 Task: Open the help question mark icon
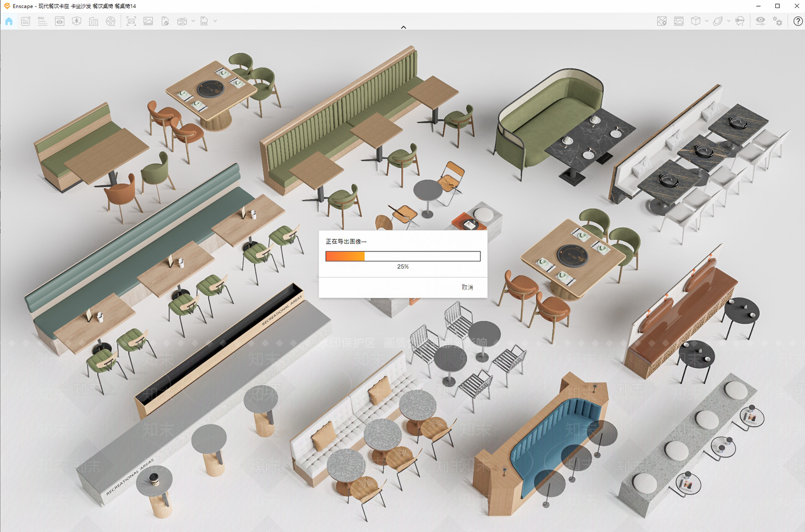click(798, 21)
